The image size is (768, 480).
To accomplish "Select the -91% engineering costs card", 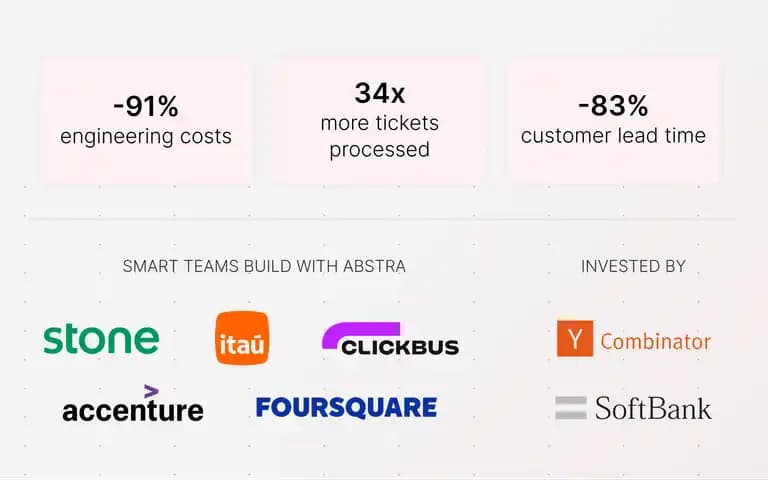I will tap(146, 121).
